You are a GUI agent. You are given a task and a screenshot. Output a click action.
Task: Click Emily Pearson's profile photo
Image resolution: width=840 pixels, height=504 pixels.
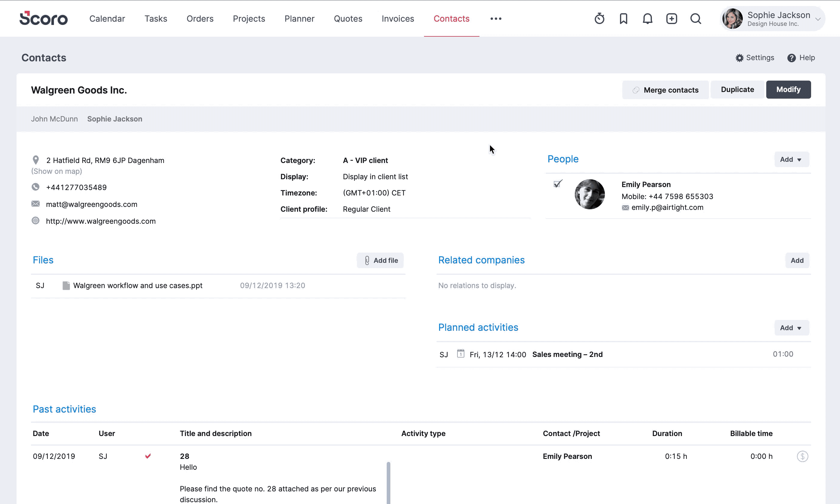590,194
